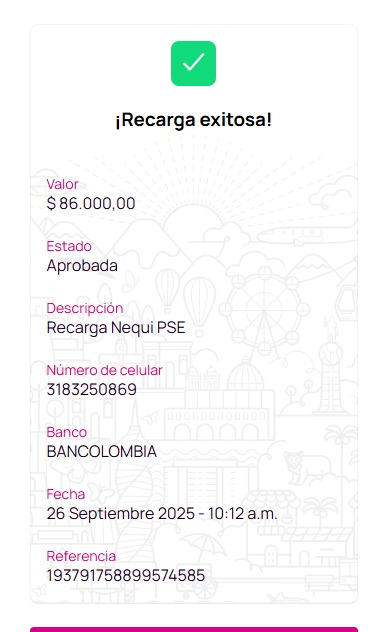Viewport: 386px width, 632px height.
Task: Click the green success checkmark icon
Action: click(x=193, y=63)
